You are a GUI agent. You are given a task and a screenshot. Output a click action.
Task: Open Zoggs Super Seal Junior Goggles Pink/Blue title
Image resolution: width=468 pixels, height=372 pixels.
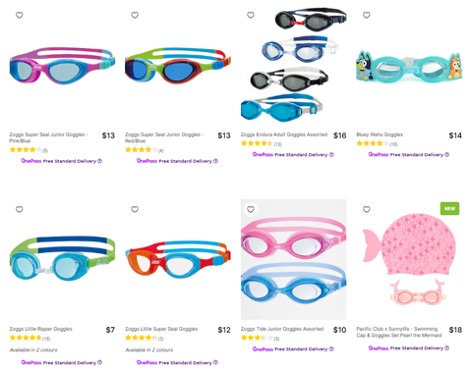(48, 138)
